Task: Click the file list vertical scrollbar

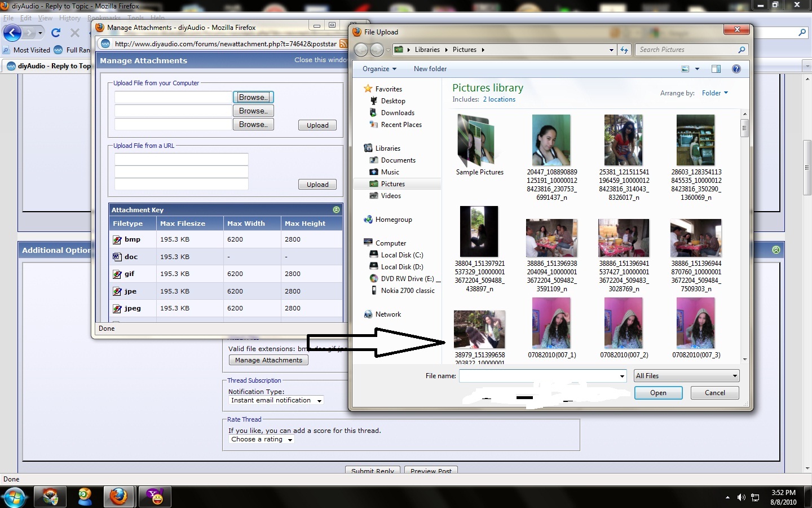Action: pos(745,237)
